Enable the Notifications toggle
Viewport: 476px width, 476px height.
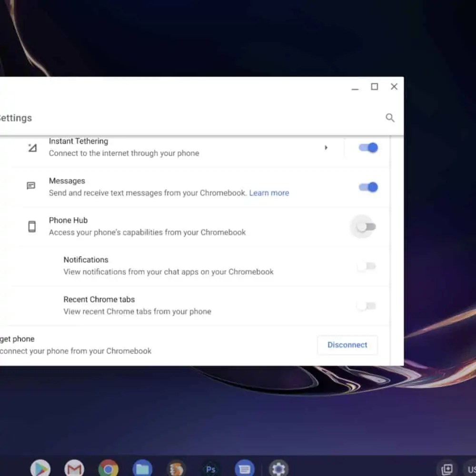pyautogui.click(x=366, y=266)
